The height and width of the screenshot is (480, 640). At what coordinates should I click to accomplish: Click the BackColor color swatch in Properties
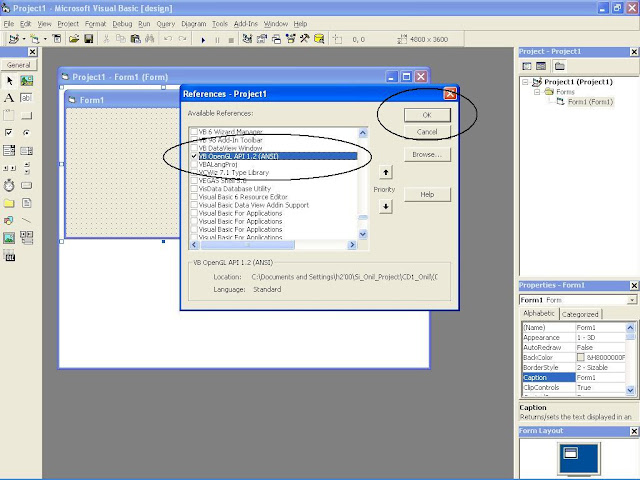[580, 358]
